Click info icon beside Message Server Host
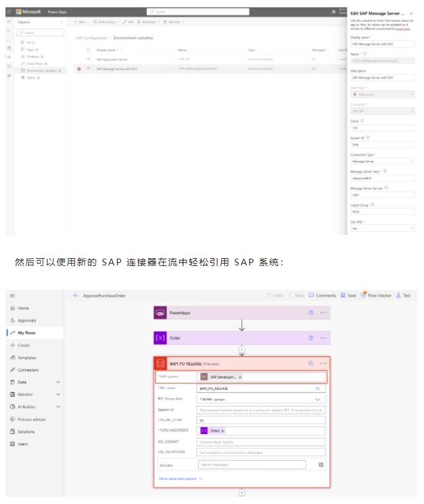Screen dimensions: 424x504 point(385,171)
